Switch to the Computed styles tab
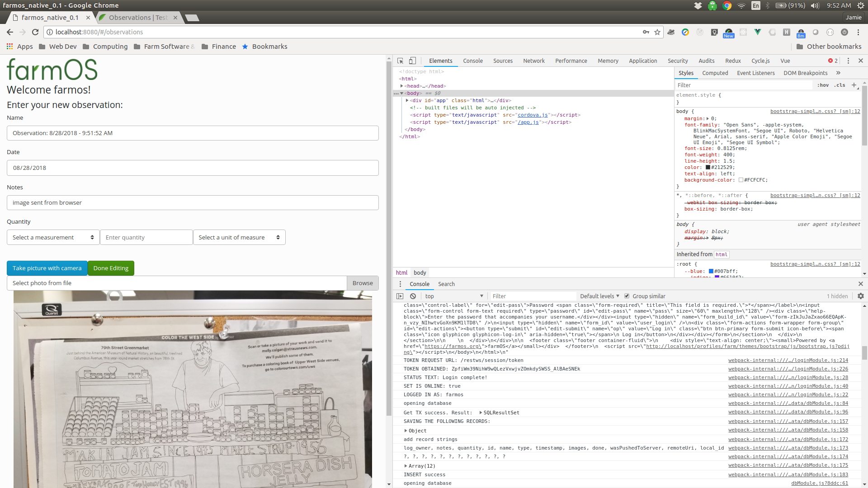This screenshot has width=868, height=488. pos(715,73)
